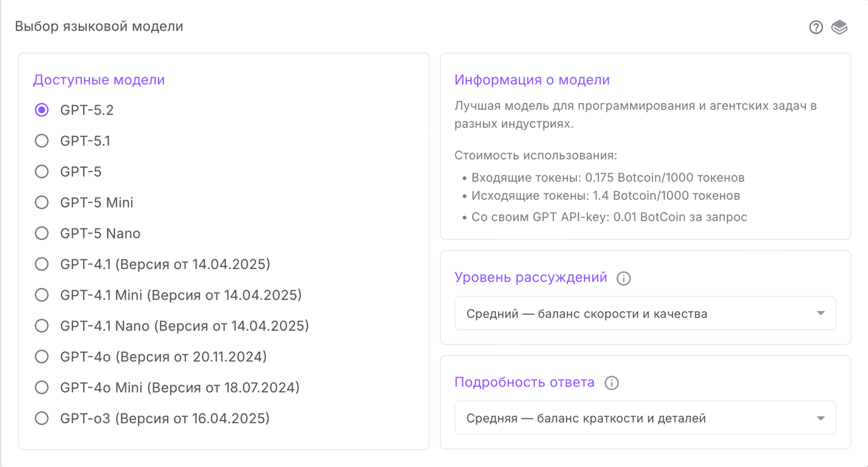Image resolution: width=868 pixels, height=467 pixels.
Task: Select GPT-5 Mini
Action: tap(41, 202)
